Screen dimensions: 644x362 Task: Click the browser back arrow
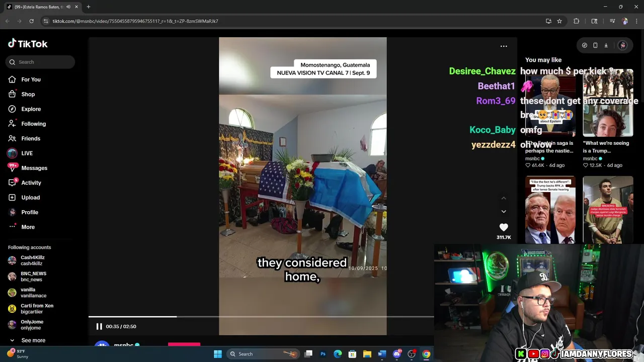7,21
